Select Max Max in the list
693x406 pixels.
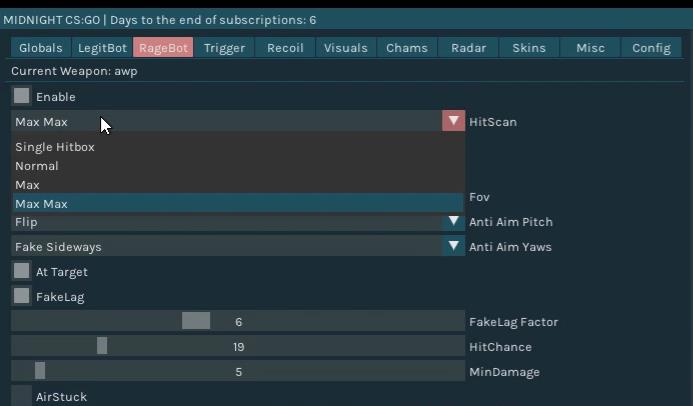click(x=42, y=204)
